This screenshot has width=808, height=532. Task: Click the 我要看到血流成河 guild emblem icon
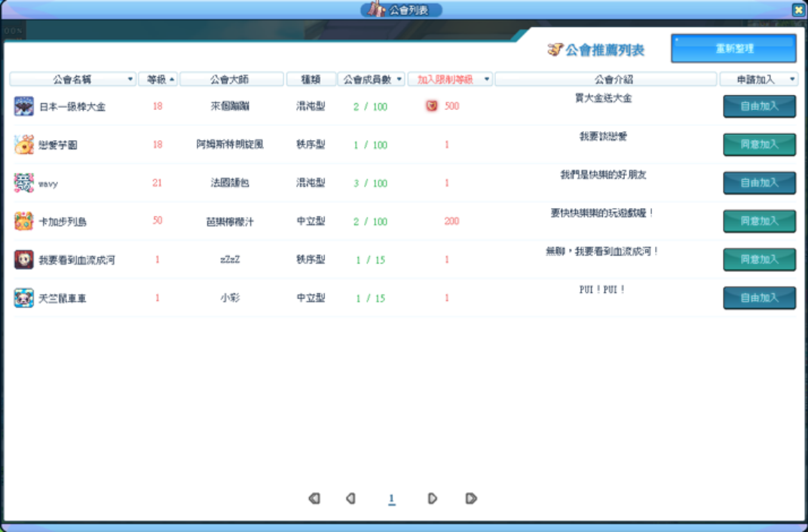click(23, 259)
